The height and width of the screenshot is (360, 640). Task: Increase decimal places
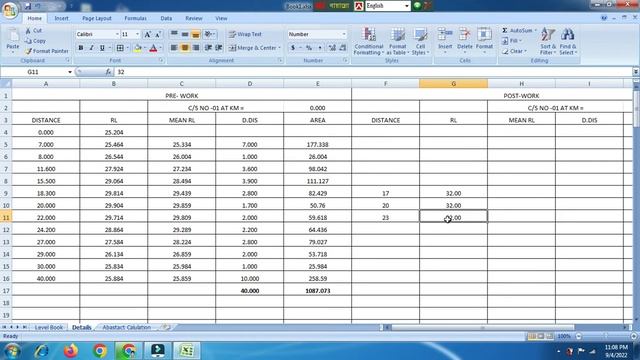[x=332, y=48]
